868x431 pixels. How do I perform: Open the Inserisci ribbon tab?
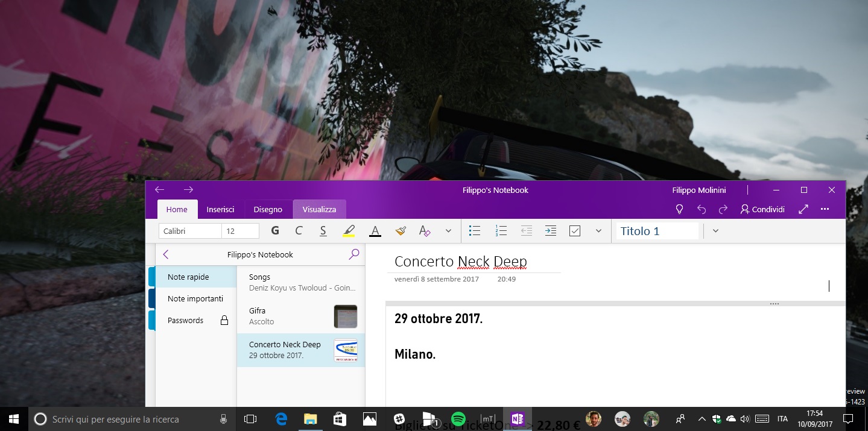click(x=220, y=209)
